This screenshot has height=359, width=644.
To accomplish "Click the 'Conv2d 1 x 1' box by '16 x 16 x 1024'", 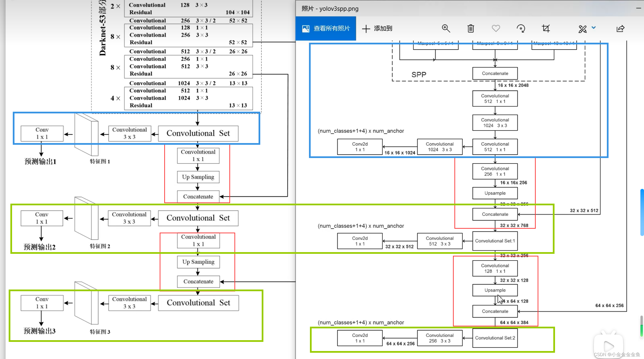I will 360,147.
